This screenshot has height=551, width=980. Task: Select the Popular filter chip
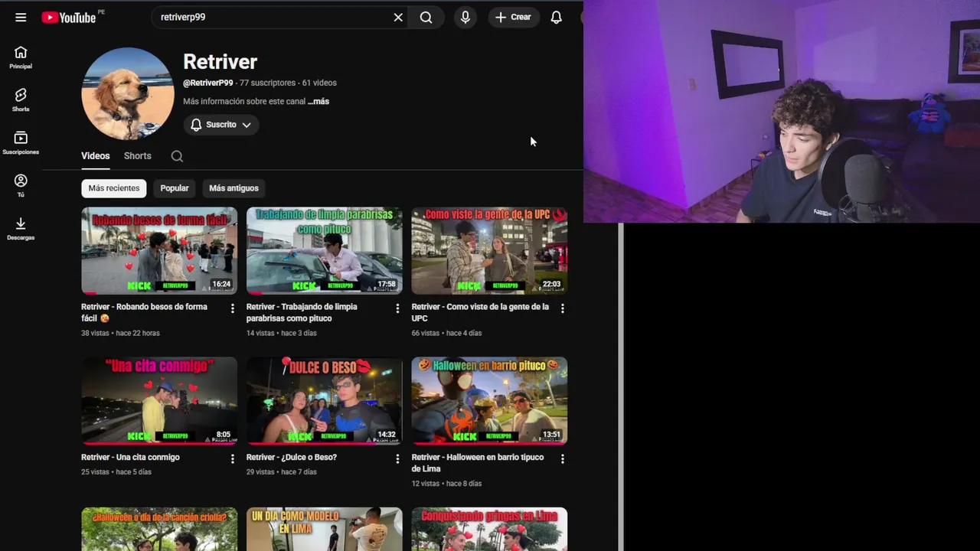[x=175, y=188]
